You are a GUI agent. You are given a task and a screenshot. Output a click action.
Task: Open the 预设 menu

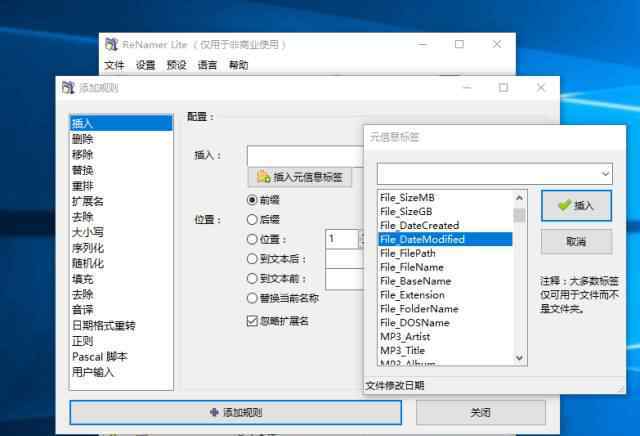[176, 65]
